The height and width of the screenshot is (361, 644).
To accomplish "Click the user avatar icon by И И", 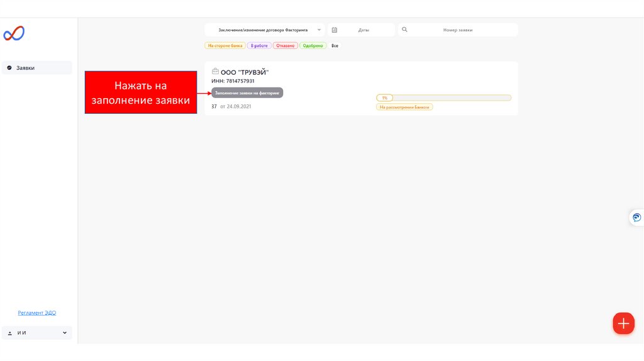I will pos(10,333).
